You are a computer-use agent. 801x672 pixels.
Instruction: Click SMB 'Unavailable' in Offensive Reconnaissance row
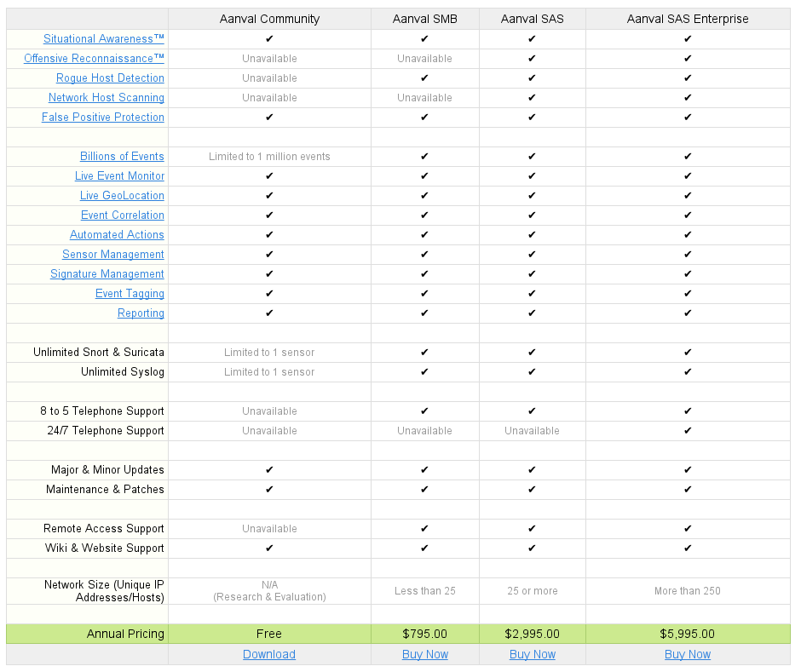tap(425, 58)
